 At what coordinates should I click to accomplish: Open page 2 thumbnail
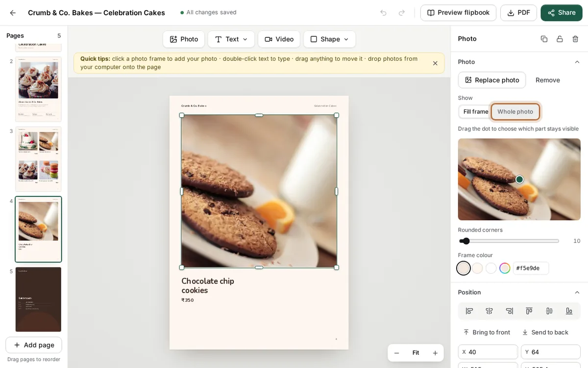pos(38,89)
